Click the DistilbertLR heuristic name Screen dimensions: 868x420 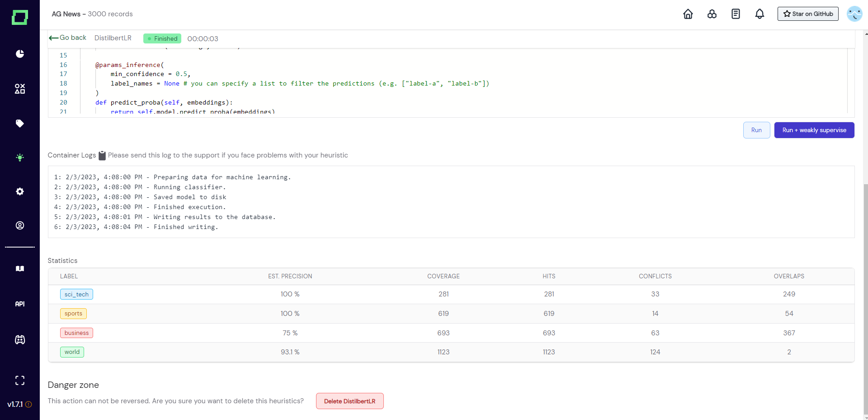pyautogui.click(x=113, y=38)
